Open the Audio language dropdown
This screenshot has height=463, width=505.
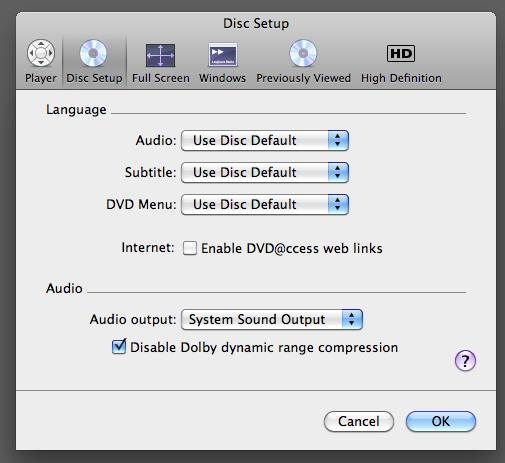click(265, 140)
